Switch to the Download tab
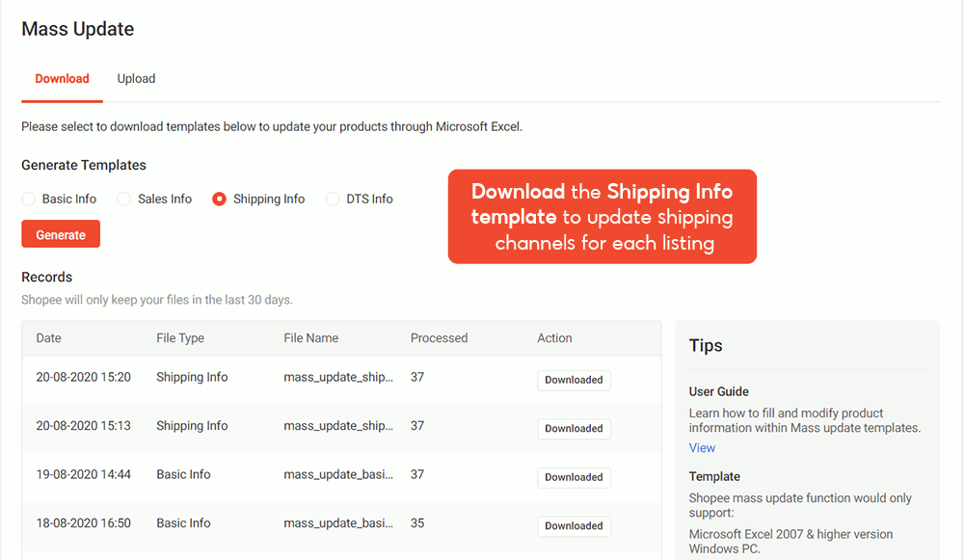Image resolution: width=964 pixels, height=560 pixels. point(62,79)
